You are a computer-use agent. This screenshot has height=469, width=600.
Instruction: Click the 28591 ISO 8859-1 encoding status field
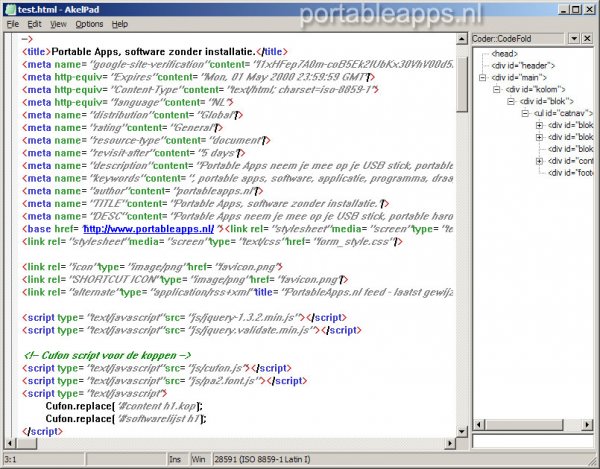[262, 460]
